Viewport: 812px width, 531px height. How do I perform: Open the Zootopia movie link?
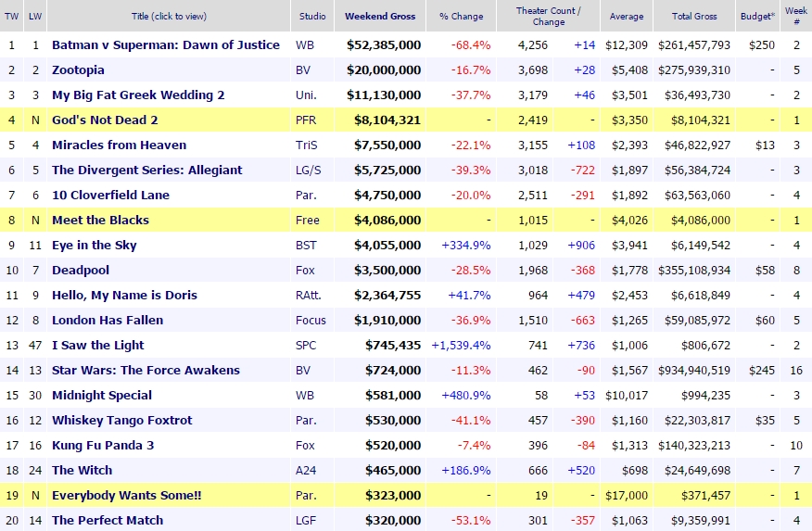78,70
